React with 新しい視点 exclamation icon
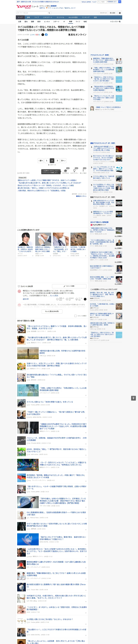This screenshot has height=644, width=138. 83,171
